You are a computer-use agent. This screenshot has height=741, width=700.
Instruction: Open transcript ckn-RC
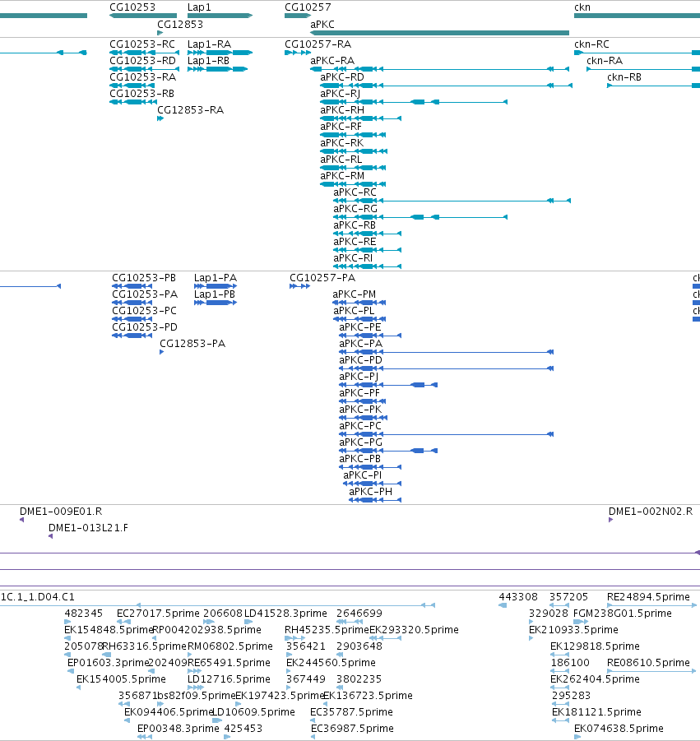pyautogui.click(x=637, y=53)
